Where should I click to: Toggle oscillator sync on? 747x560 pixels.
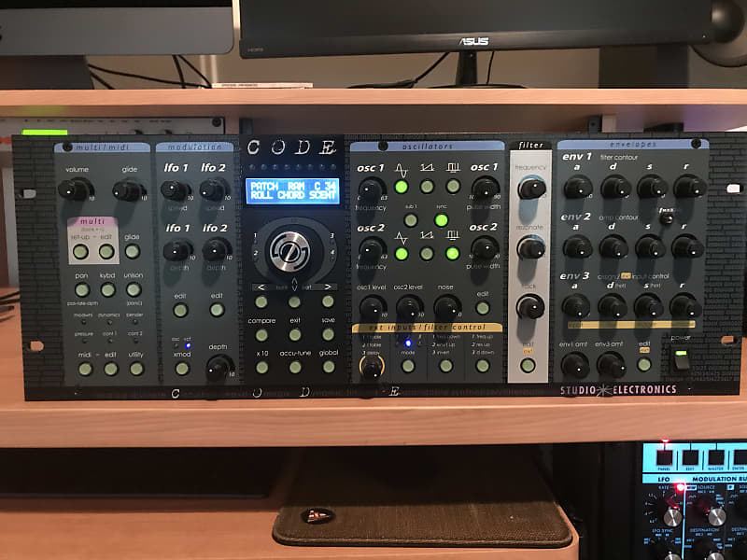pyautogui.click(x=441, y=218)
